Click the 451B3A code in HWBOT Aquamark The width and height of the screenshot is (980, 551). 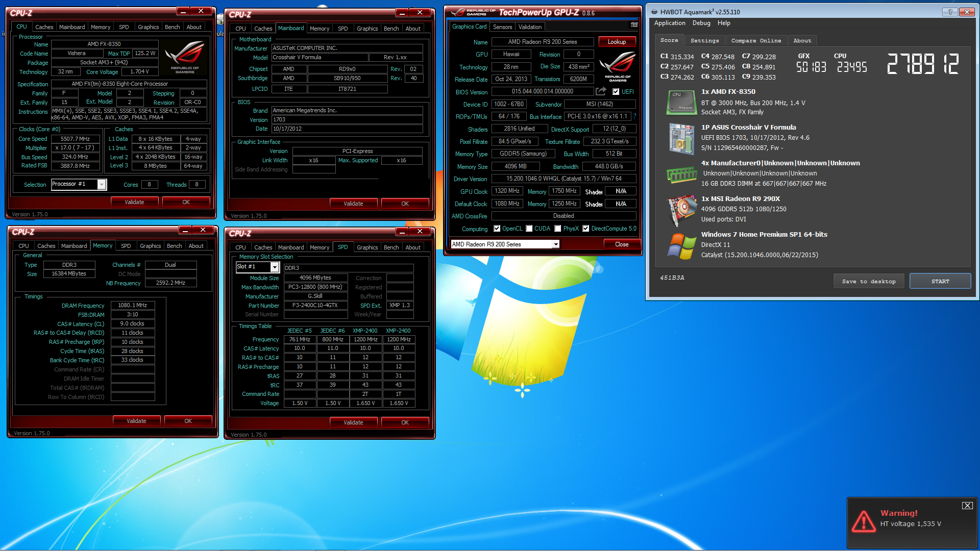coord(672,278)
